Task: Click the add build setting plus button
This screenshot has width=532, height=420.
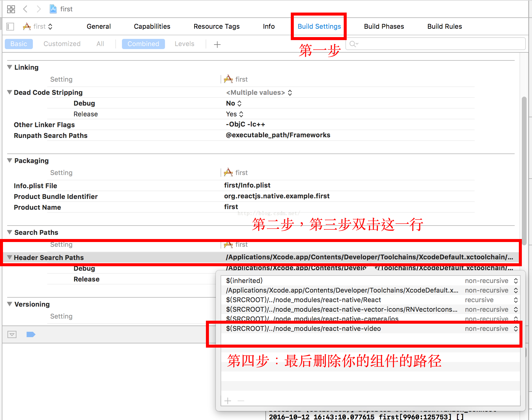Action: pyautogui.click(x=217, y=45)
